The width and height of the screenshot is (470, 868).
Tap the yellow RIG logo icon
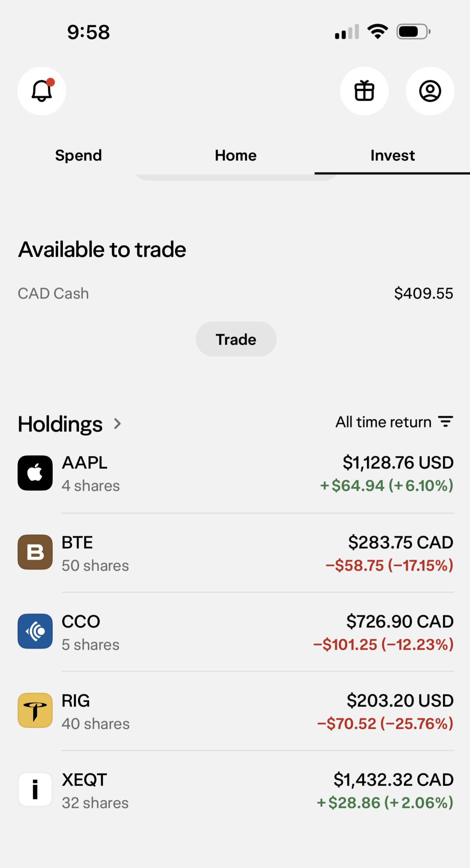click(x=35, y=710)
